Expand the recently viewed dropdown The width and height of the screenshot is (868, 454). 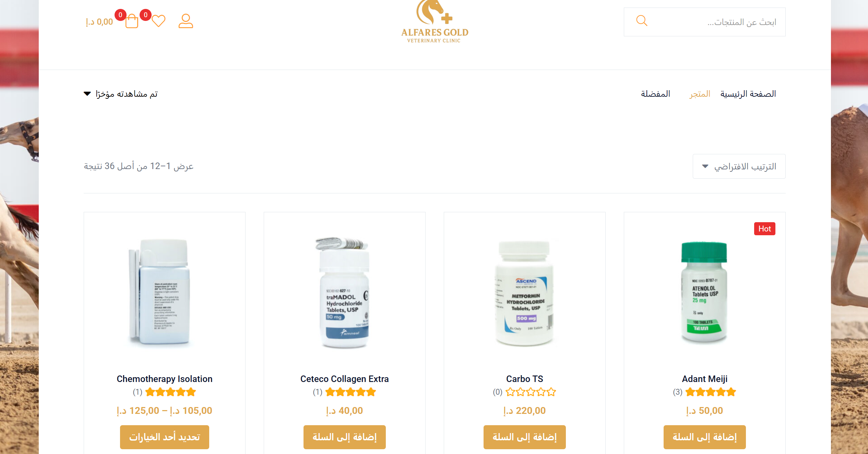tap(121, 94)
